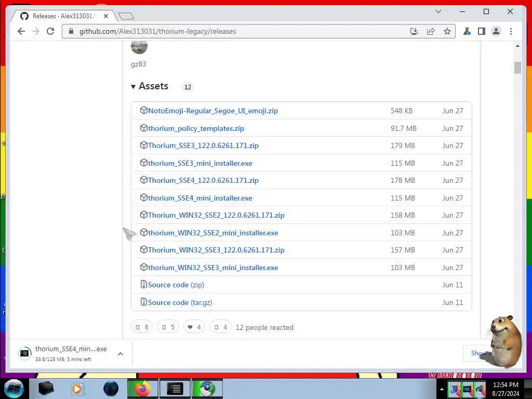532x399 pixels.
Task: Click the Thorium browser taskbar icon
Action: coord(207,389)
